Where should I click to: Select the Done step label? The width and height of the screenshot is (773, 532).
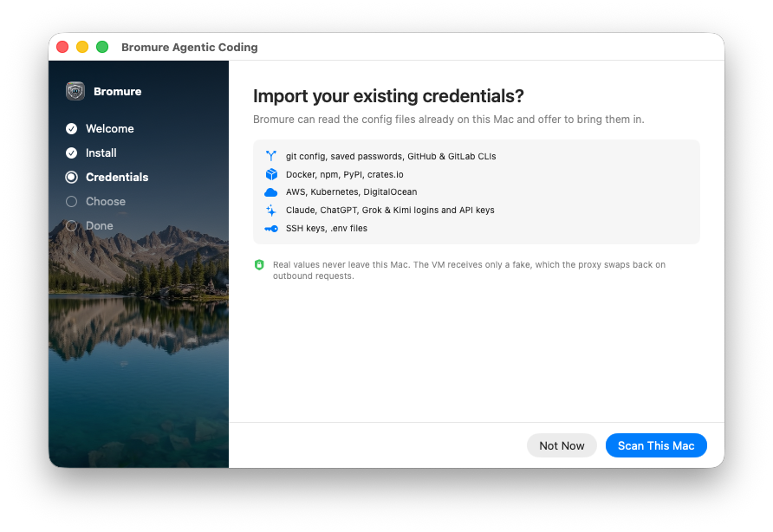click(99, 225)
